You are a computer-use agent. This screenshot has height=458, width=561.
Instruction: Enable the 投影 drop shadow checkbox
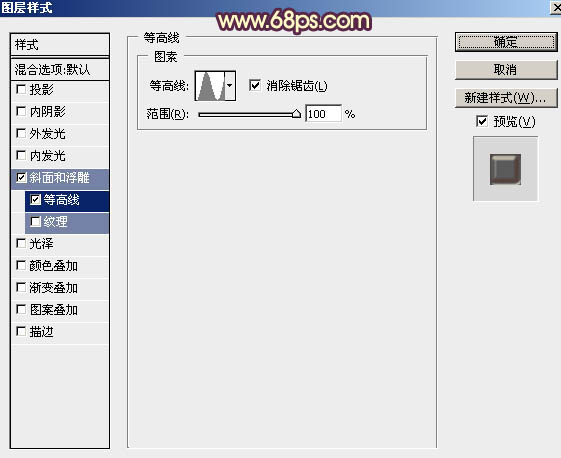tap(21, 89)
